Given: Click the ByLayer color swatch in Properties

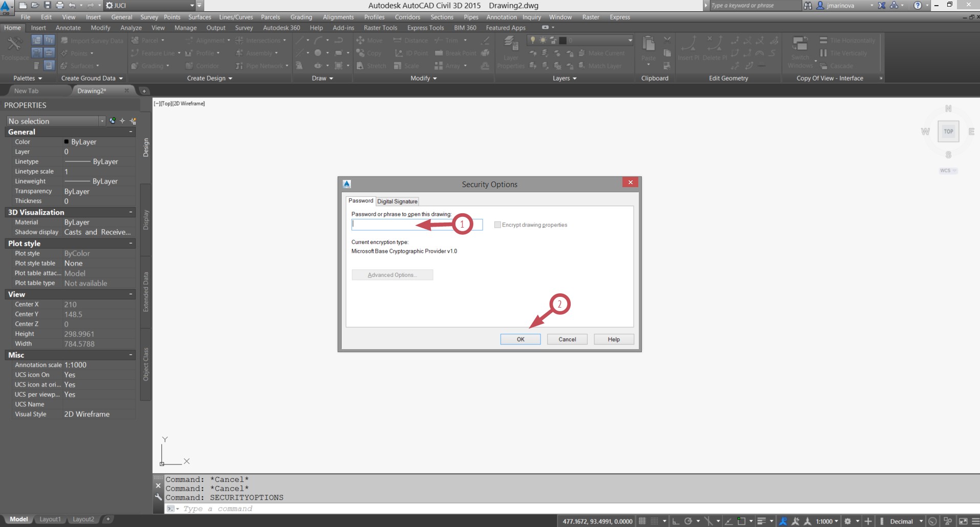Looking at the screenshot, I should pyautogui.click(x=67, y=141).
